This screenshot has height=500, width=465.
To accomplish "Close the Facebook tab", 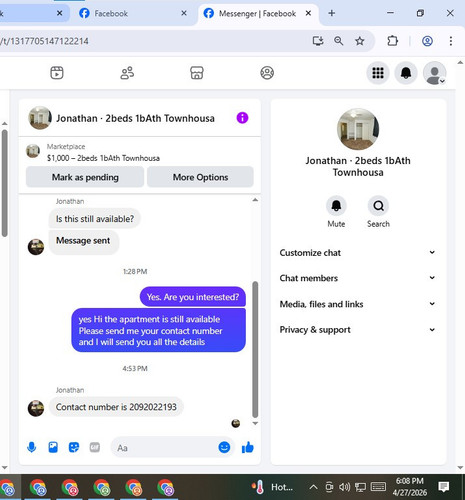I will [x=184, y=13].
